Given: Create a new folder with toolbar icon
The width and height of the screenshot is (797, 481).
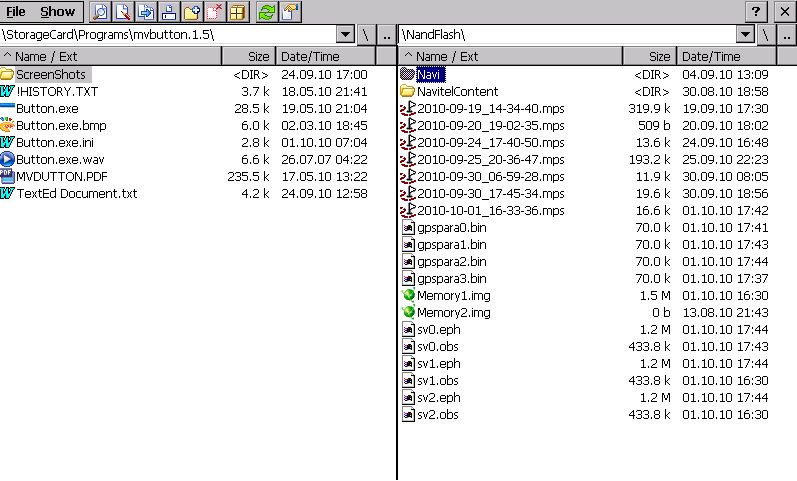Looking at the screenshot, I should click(x=192, y=12).
